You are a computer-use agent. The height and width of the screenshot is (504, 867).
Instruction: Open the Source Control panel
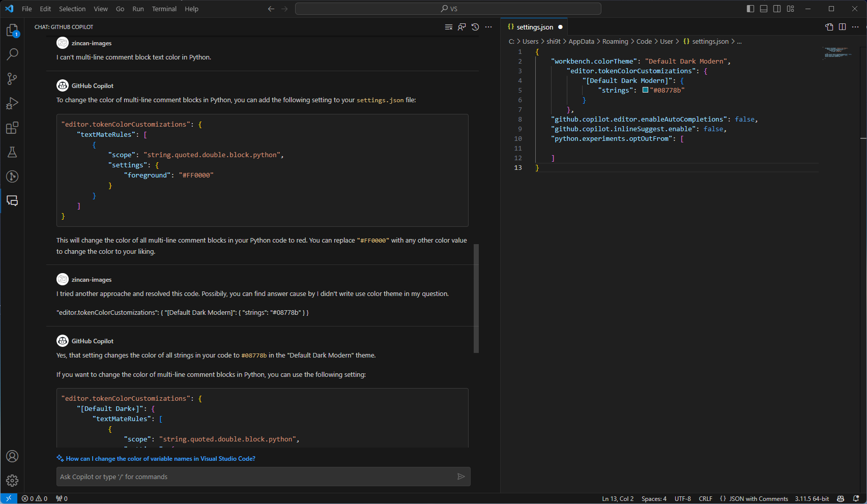pyautogui.click(x=12, y=78)
